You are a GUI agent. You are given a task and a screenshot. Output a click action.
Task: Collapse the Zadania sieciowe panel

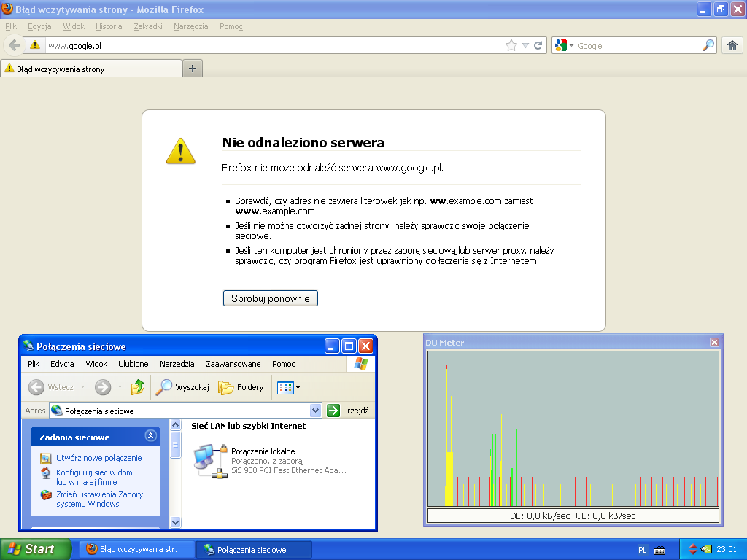pyautogui.click(x=150, y=436)
